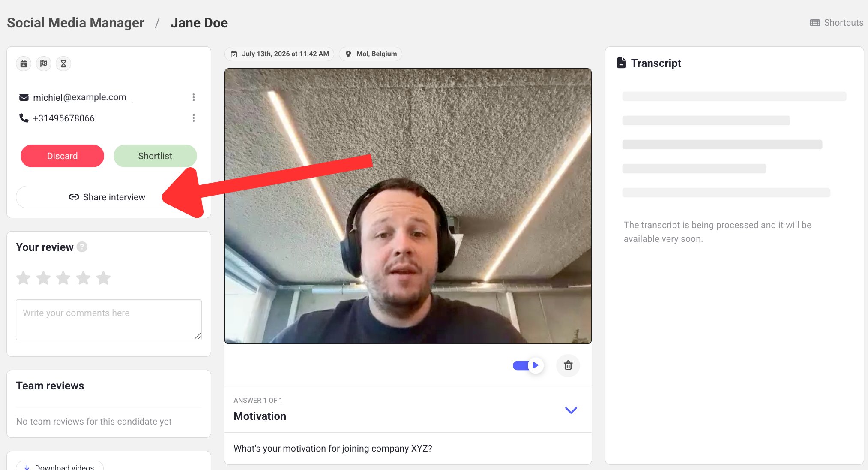Discard the candidate
868x470 pixels.
point(62,156)
